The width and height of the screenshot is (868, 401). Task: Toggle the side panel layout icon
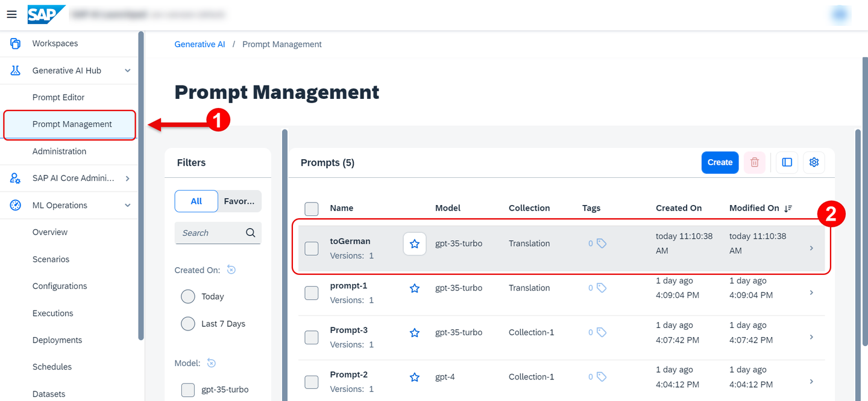(x=787, y=162)
